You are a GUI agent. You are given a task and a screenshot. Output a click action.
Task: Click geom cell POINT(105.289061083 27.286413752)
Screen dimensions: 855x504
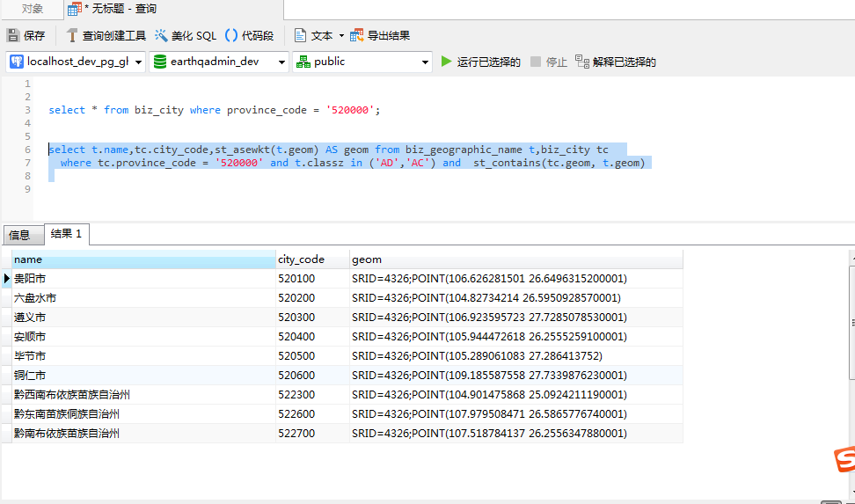[515, 356]
